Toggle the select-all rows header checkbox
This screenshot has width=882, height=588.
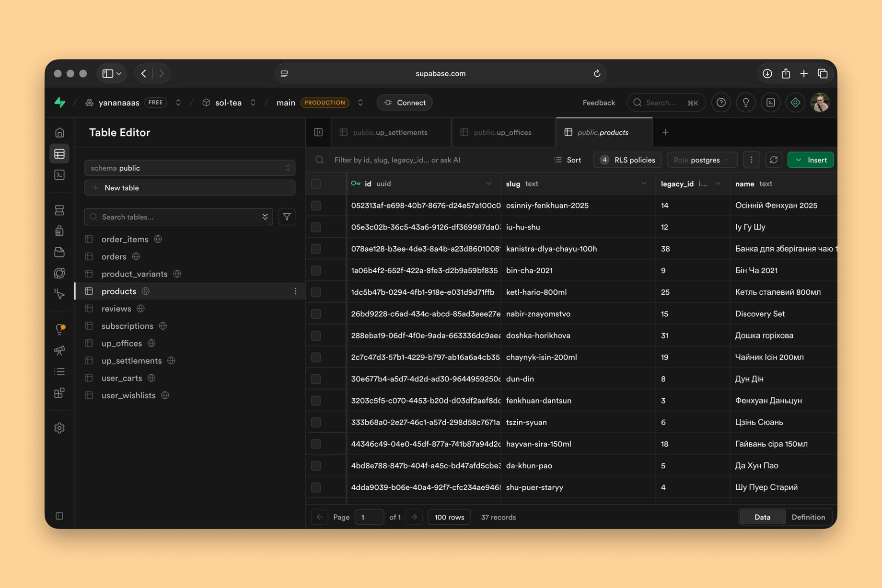316,184
